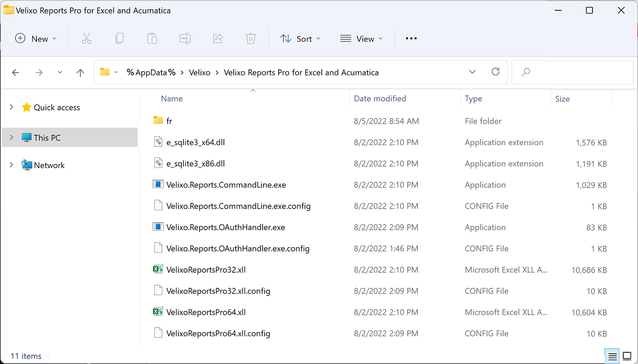Open the Sort dropdown menu
The width and height of the screenshot is (638, 364).
(x=300, y=39)
